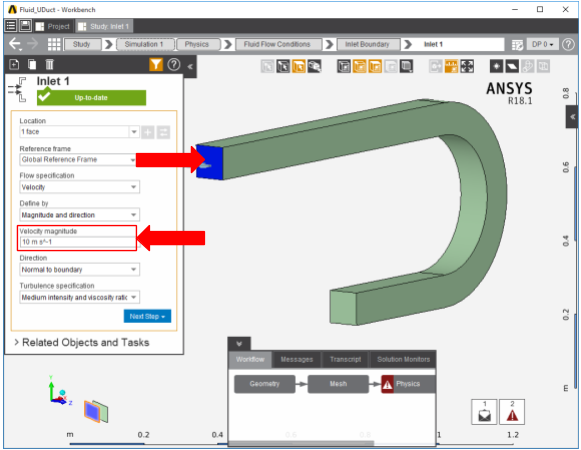581x450 pixels.
Task: Click the triad center point view icon
Action: coord(497,66)
